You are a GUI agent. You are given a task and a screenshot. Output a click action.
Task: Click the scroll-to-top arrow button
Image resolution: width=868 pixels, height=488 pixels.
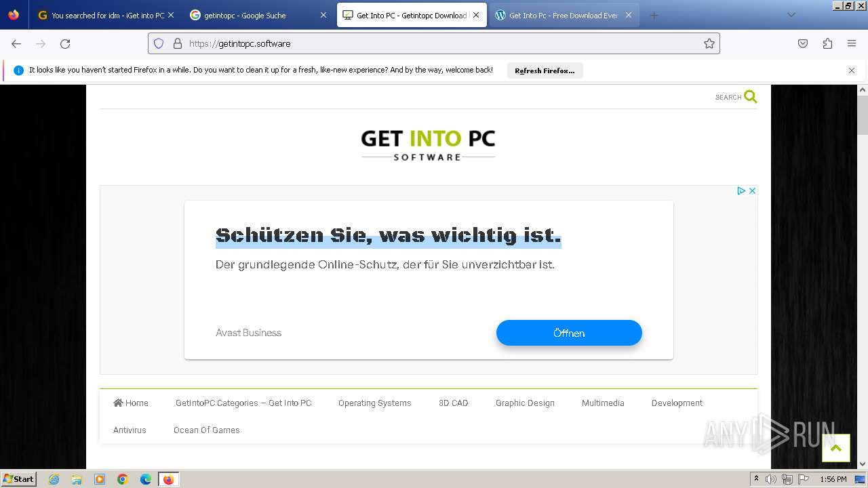click(x=836, y=448)
